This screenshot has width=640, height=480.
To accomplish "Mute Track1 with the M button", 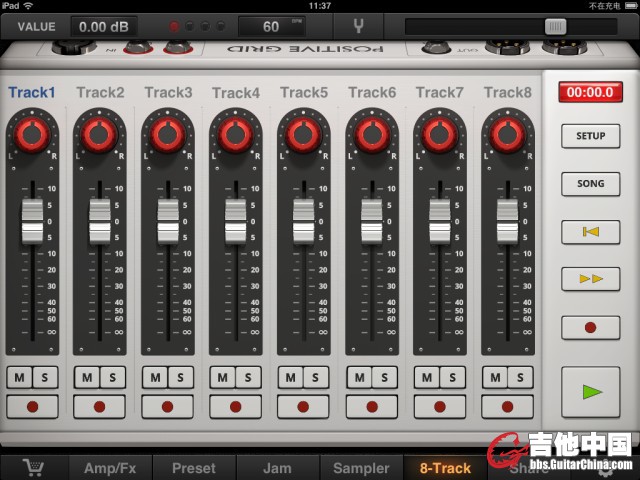I will click(x=20, y=378).
